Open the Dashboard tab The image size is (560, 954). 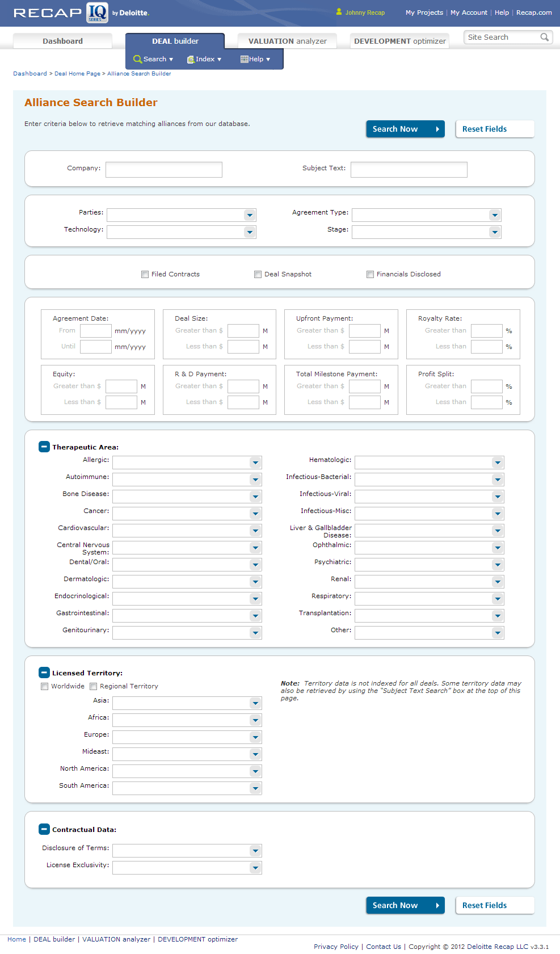(x=62, y=41)
